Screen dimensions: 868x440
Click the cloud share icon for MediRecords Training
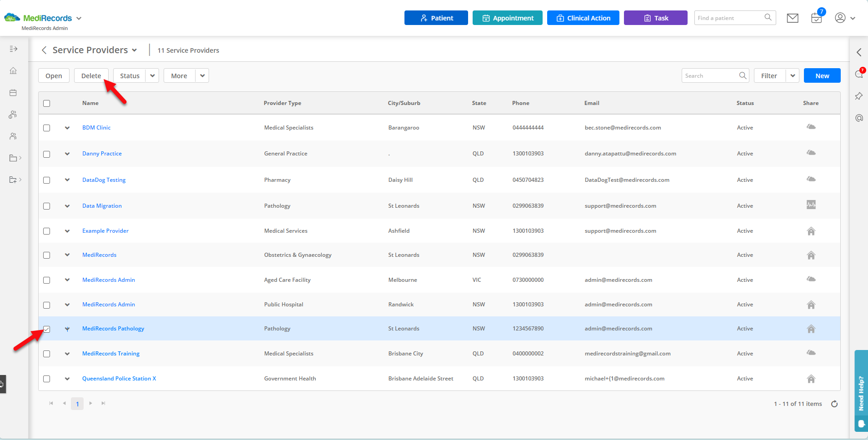[x=811, y=353]
